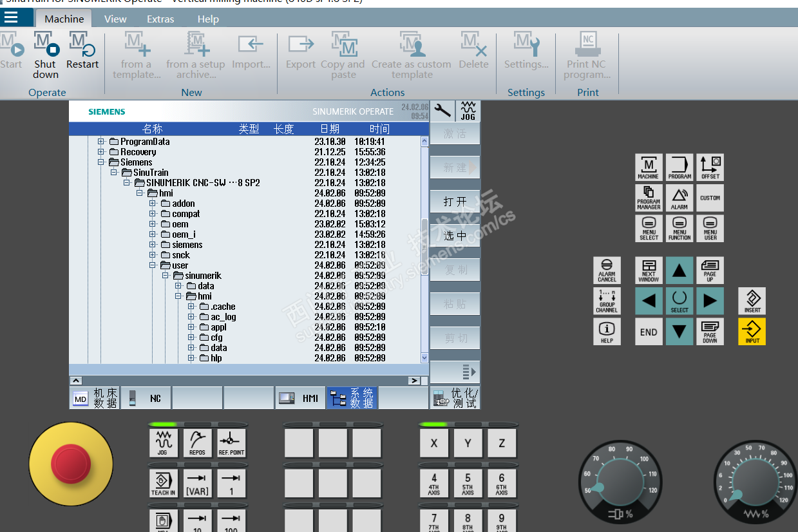Click the 打开 vertical softkey

click(455, 202)
